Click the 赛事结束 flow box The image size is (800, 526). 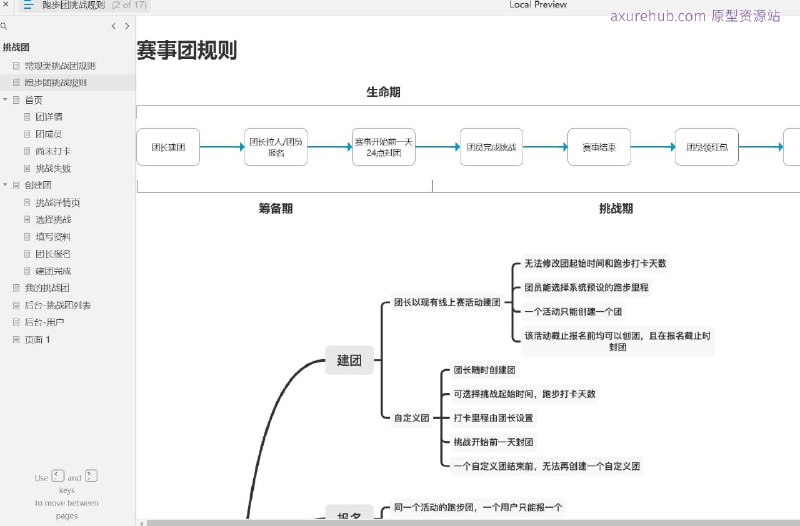[x=599, y=147]
